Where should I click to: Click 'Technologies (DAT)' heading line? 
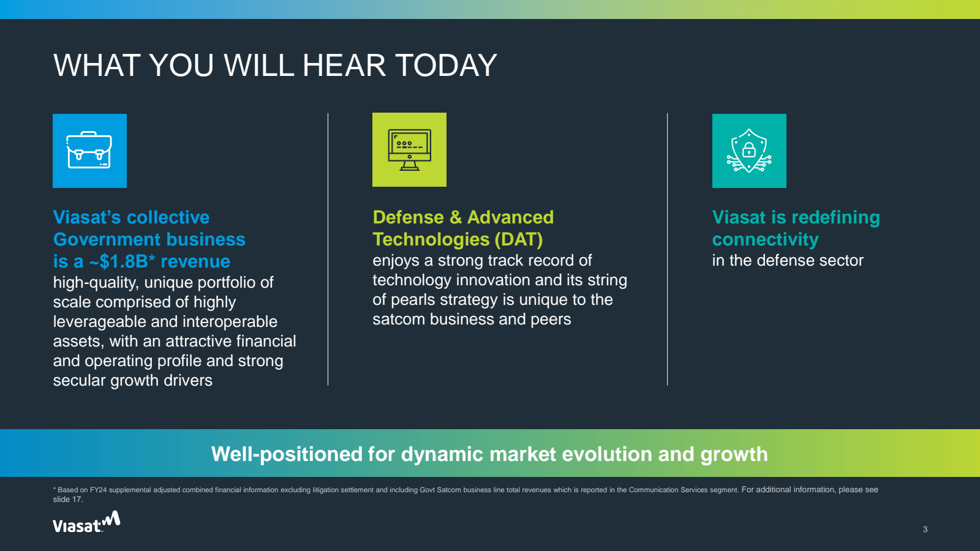click(458, 239)
